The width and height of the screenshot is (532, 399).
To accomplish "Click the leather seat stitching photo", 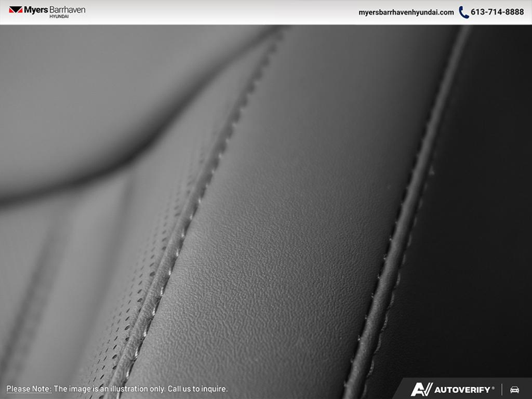I will [x=266, y=211].
